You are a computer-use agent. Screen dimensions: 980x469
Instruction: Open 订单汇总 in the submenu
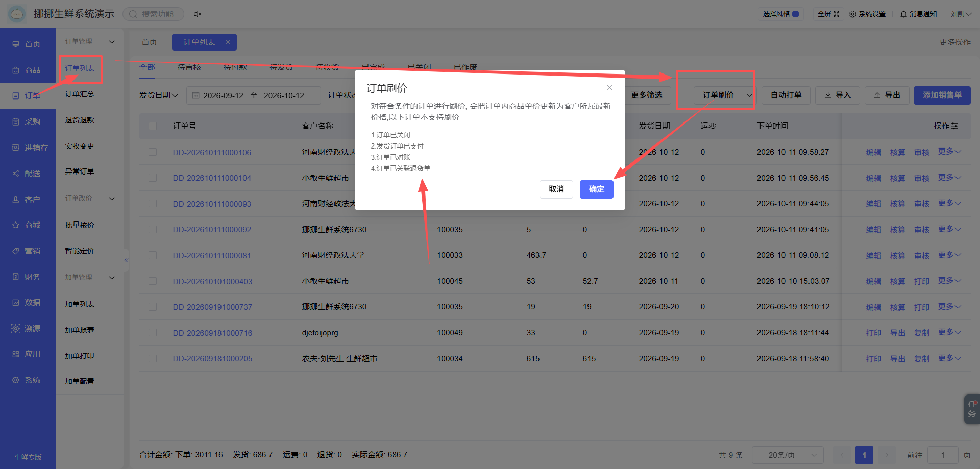[80, 94]
